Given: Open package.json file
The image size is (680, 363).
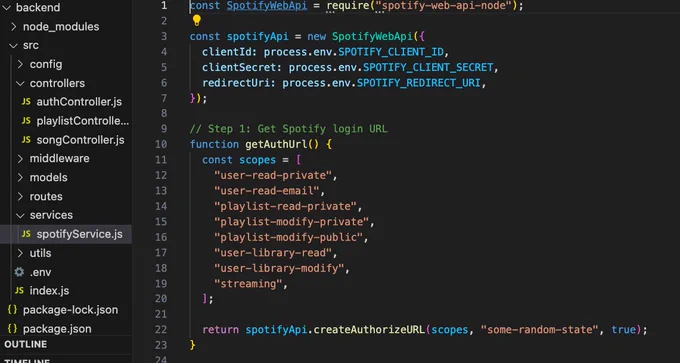Looking at the screenshot, I should (57, 329).
